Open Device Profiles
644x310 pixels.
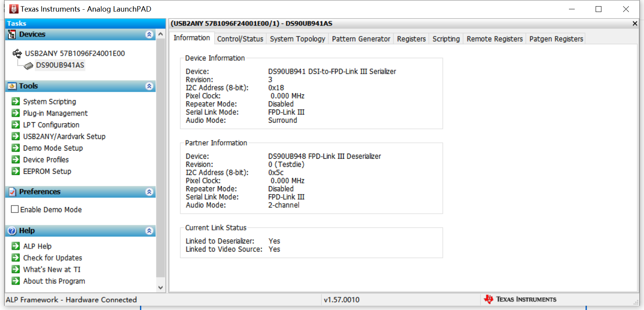tap(46, 159)
